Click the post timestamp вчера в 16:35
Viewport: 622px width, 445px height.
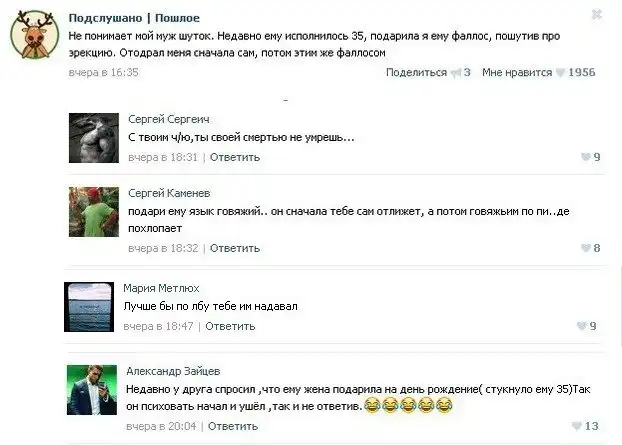[x=104, y=73]
